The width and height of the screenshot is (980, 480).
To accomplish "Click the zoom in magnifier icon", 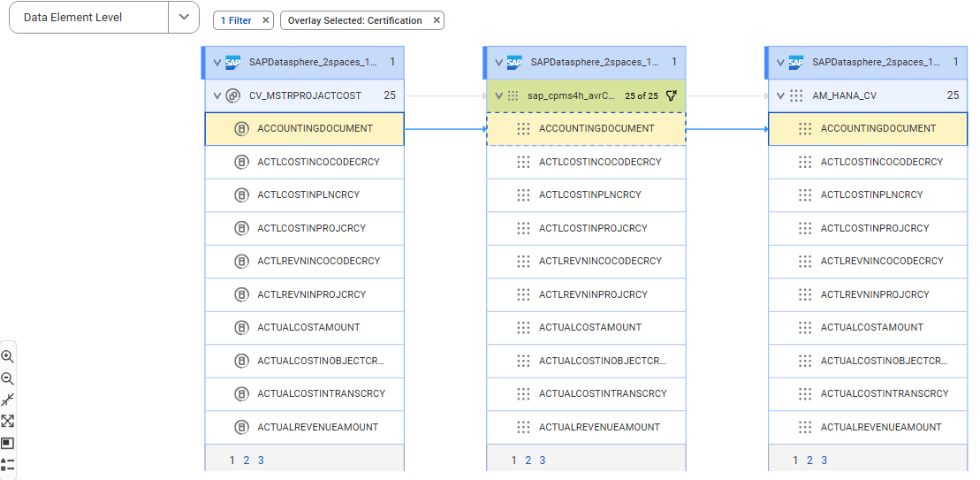I will 7,357.
